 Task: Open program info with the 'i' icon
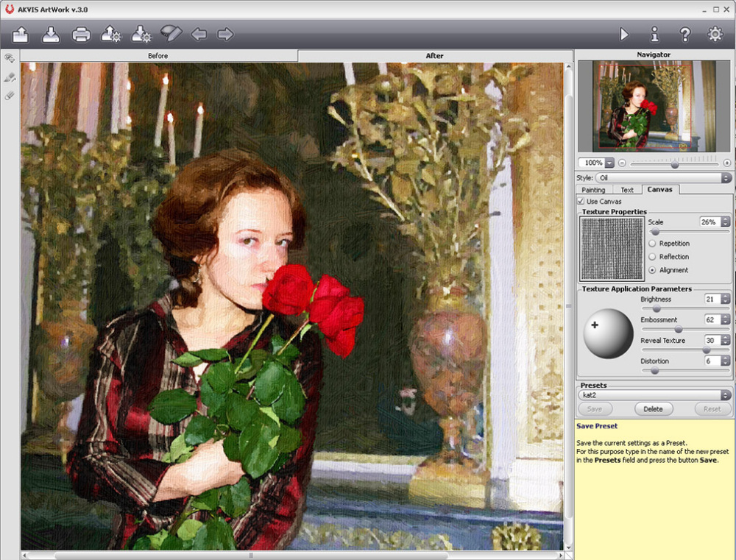tap(654, 34)
